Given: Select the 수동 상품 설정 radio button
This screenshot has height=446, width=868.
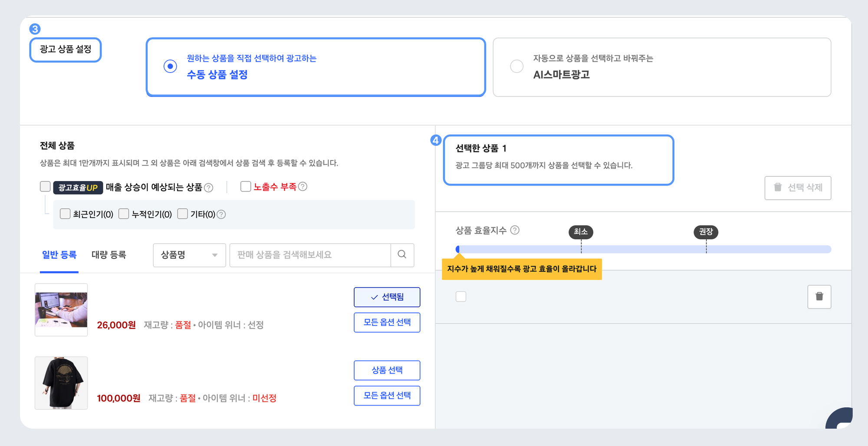Looking at the screenshot, I should pos(170,66).
